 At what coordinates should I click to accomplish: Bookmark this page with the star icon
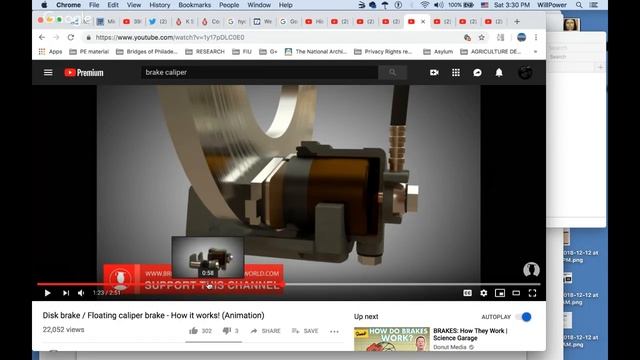point(482,37)
